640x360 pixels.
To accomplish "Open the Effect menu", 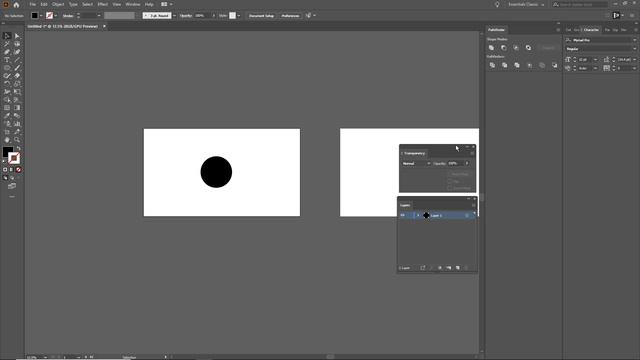I will click(x=102, y=4).
